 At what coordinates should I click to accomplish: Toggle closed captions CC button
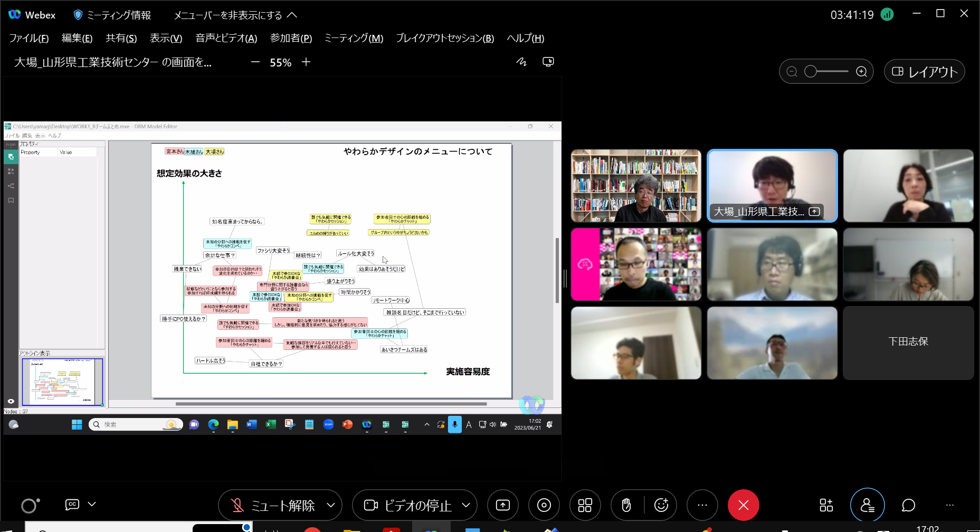click(72, 504)
